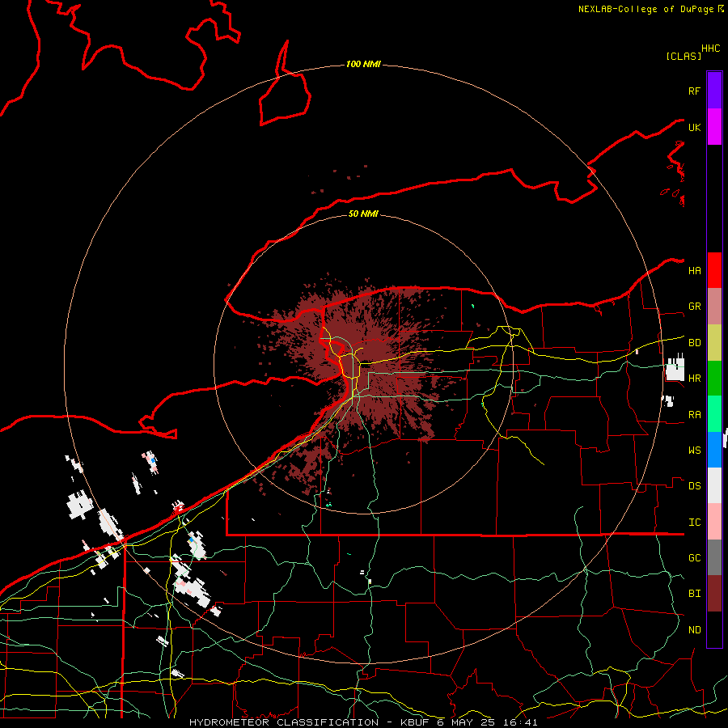Click the 'NEXLAB-College of DuPage' credit text
This screenshot has width=728, height=728.
(x=645, y=9)
